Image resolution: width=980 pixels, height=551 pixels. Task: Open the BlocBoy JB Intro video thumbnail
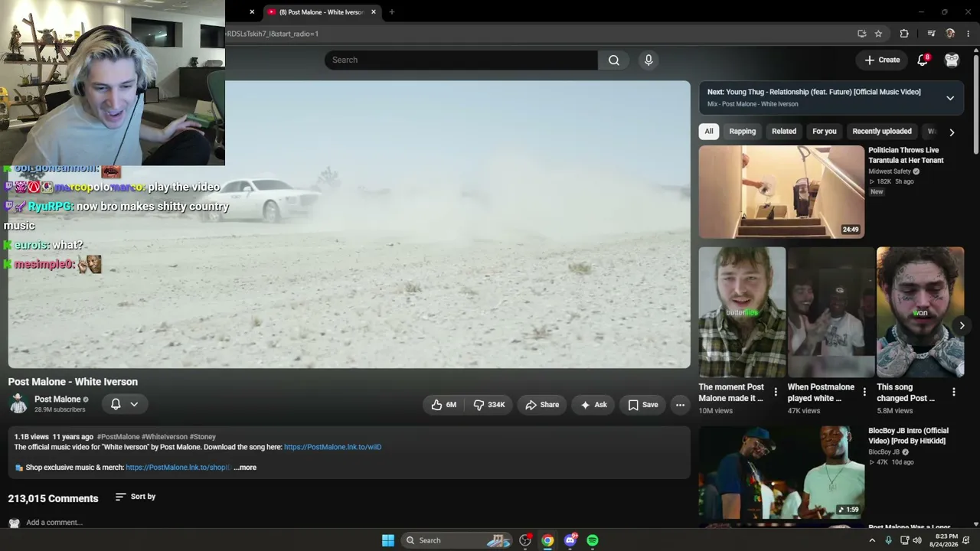pos(782,472)
